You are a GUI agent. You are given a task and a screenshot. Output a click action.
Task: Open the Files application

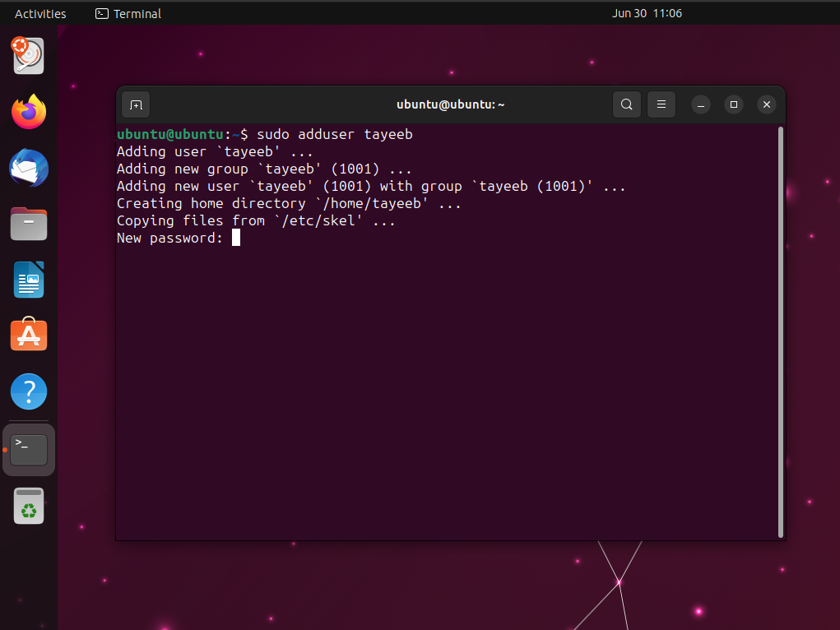pos(28,224)
